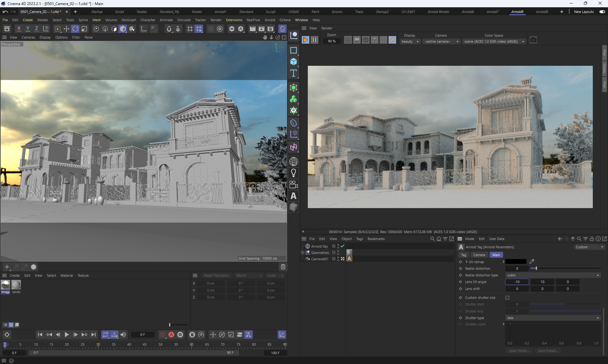This screenshot has width=608, height=364.
Task: Click the Rotate tool in top toolbar
Action: pos(75,29)
